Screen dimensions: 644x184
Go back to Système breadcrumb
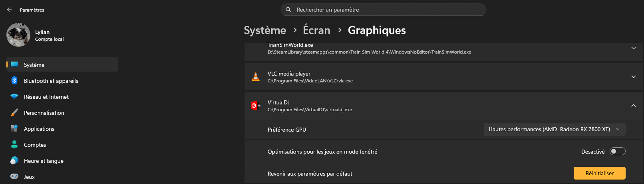[265, 30]
